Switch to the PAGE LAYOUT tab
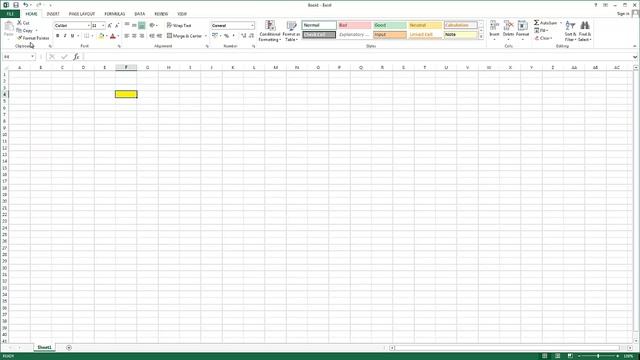The image size is (640, 360). pyautogui.click(x=82, y=14)
